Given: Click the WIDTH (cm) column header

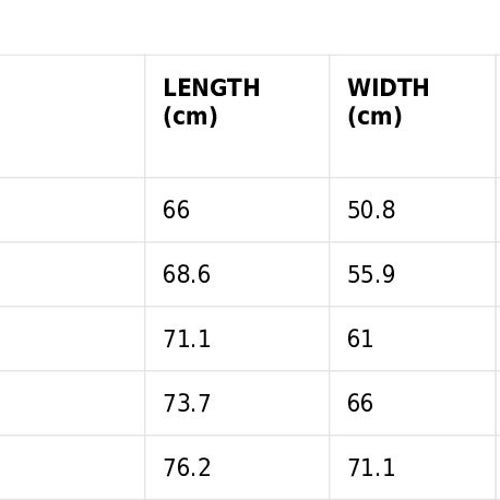Looking at the screenshot, I should 412,116.
